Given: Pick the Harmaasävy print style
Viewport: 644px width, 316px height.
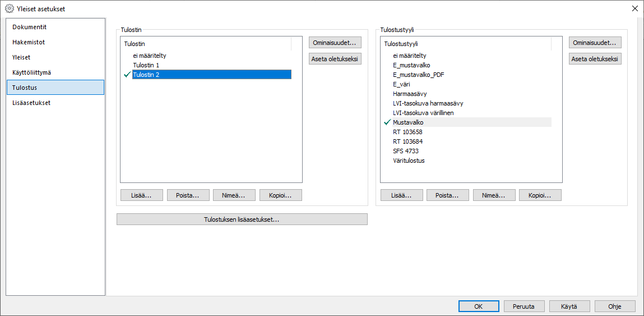Looking at the screenshot, I should tap(410, 94).
